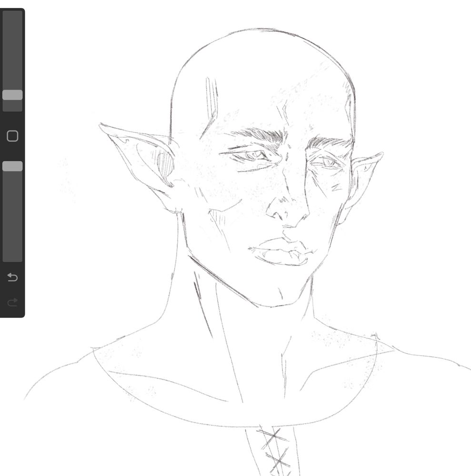Tap the square modify button in the sidebar
The image size is (471, 476).
12,136
